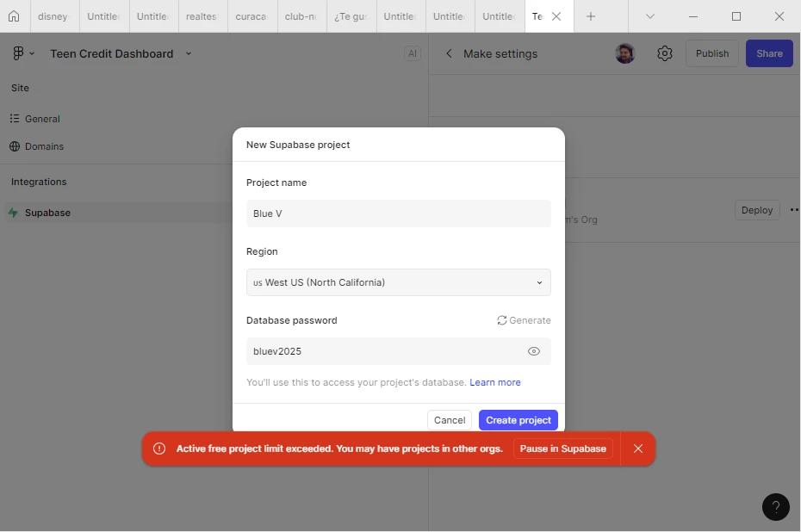The image size is (801, 532).
Task: Switch to the ¿Te gu tab
Action: (x=351, y=16)
